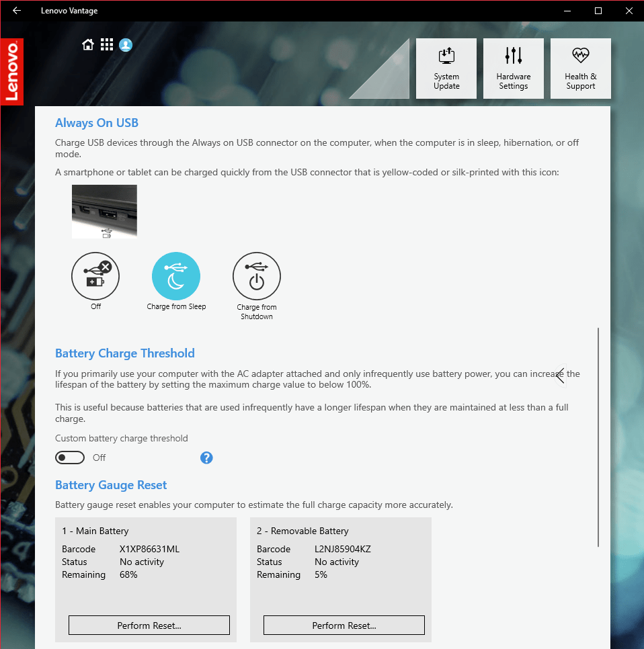Close the Lenovo Vantage window
Viewport: 644px width, 649px height.
pos(629,11)
